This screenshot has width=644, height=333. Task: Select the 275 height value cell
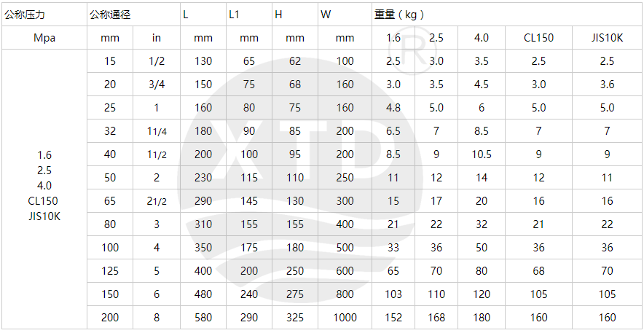point(295,294)
